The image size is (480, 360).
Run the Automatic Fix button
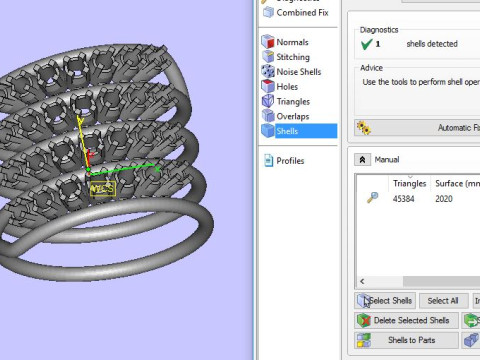pos(417,128)
